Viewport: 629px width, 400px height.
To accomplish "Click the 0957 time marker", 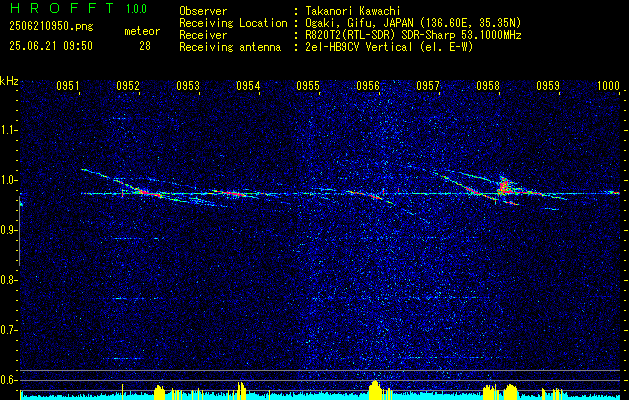I will pos(428,85).
